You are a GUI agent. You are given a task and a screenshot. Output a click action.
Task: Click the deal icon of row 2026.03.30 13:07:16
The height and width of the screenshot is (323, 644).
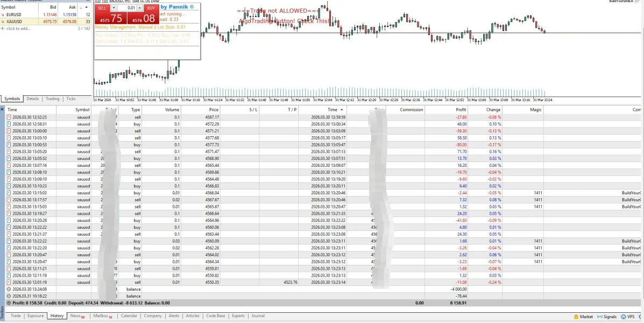(9, 165)
